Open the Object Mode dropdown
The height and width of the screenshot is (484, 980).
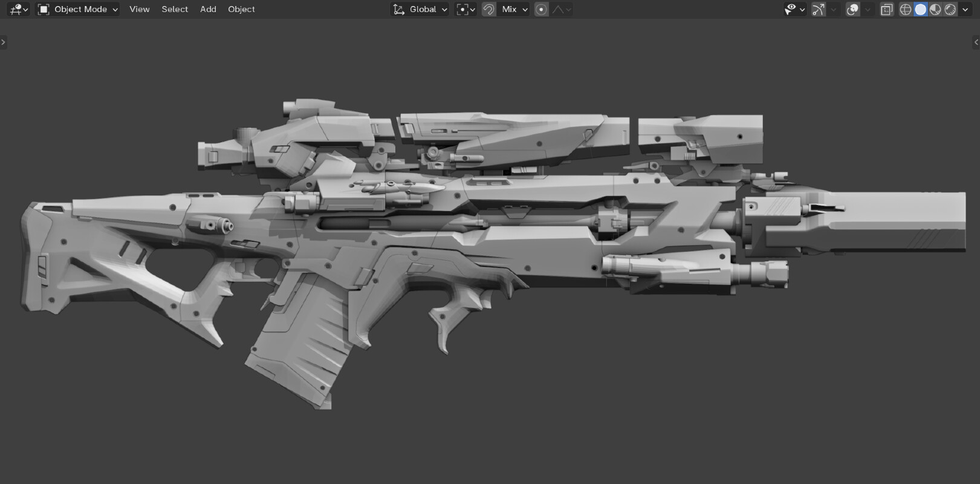pos(77,9)
